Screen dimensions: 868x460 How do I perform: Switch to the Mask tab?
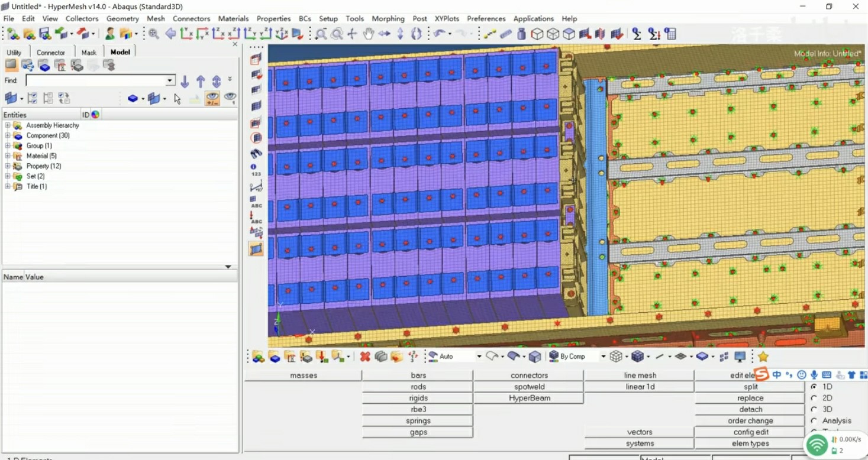click(89, 53)
